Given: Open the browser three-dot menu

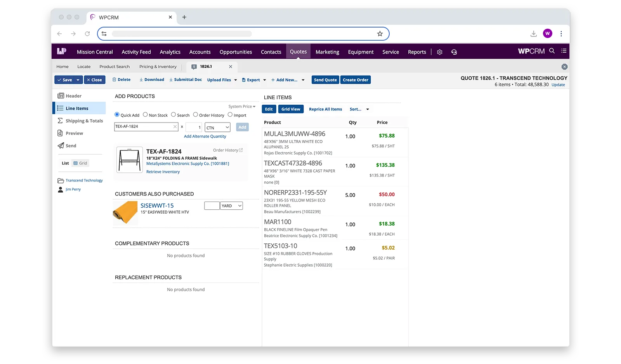Looking at the screenshot, I should [561, 34].
